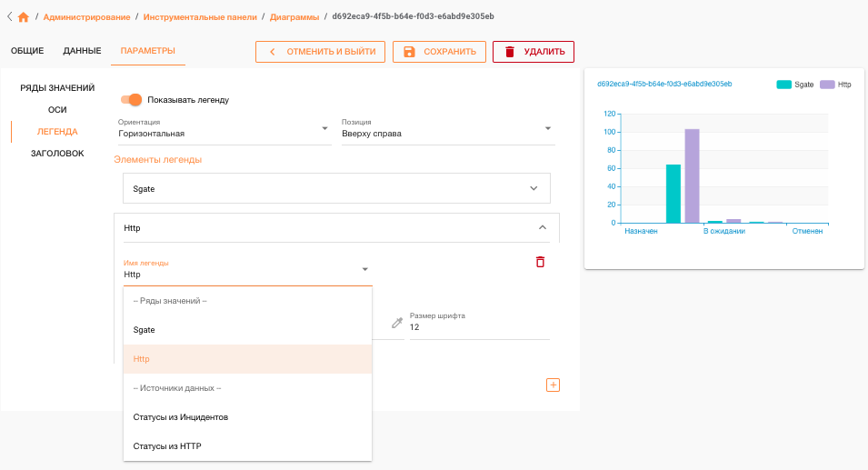The image size is (868, 470).
Task: Select Оси in the side menu
Action: (57, 110)
